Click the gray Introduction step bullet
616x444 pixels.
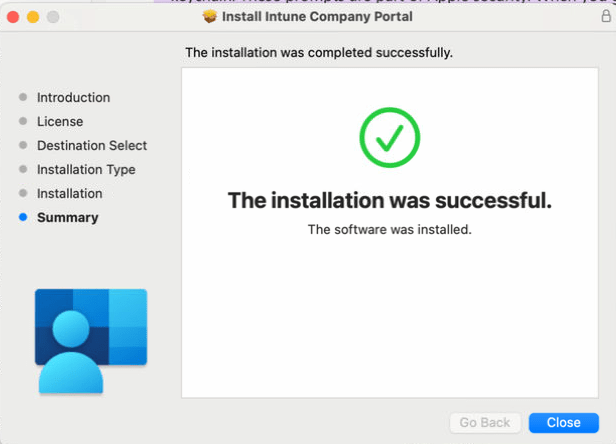(23, 97)
